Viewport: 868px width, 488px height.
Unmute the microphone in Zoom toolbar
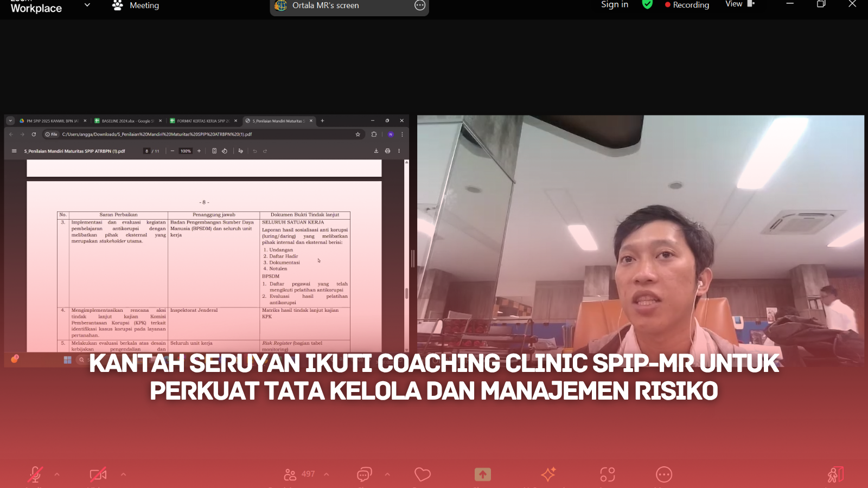click(x=35, y=474)
